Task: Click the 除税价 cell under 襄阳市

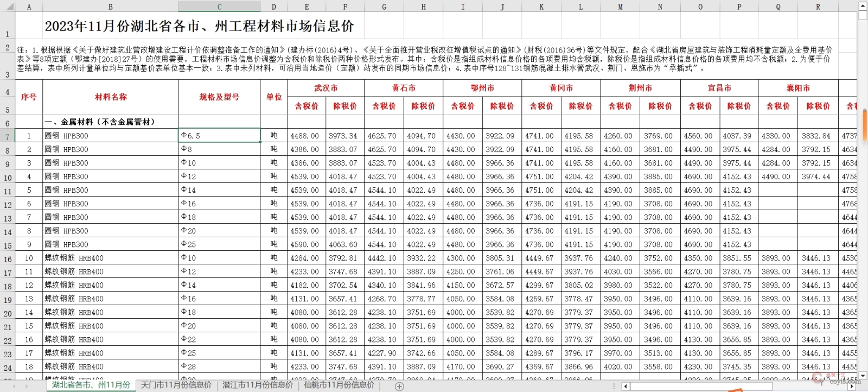Action: click(818, 106)
